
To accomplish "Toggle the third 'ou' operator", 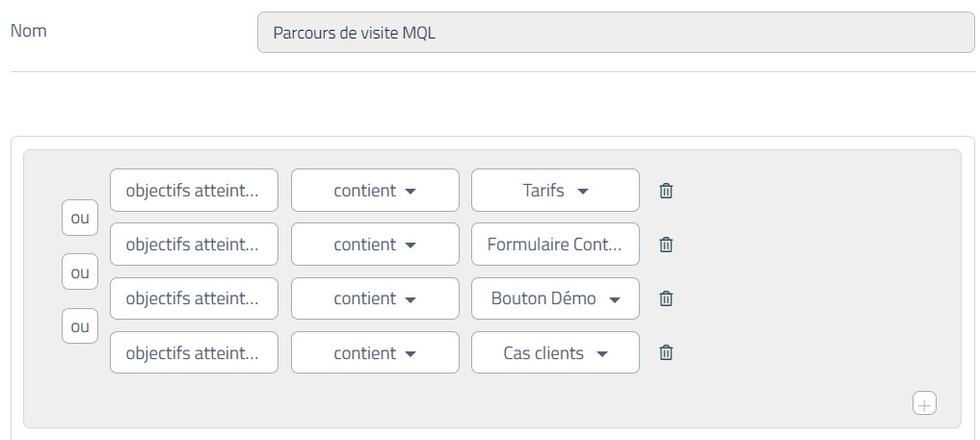I will coord(80,325).
